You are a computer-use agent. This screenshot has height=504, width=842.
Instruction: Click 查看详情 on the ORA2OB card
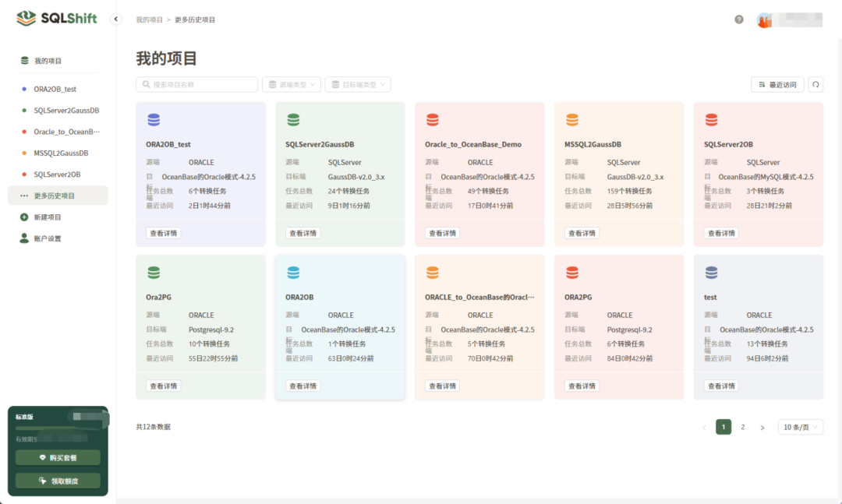pyautogui.click(x=302, y=386)
